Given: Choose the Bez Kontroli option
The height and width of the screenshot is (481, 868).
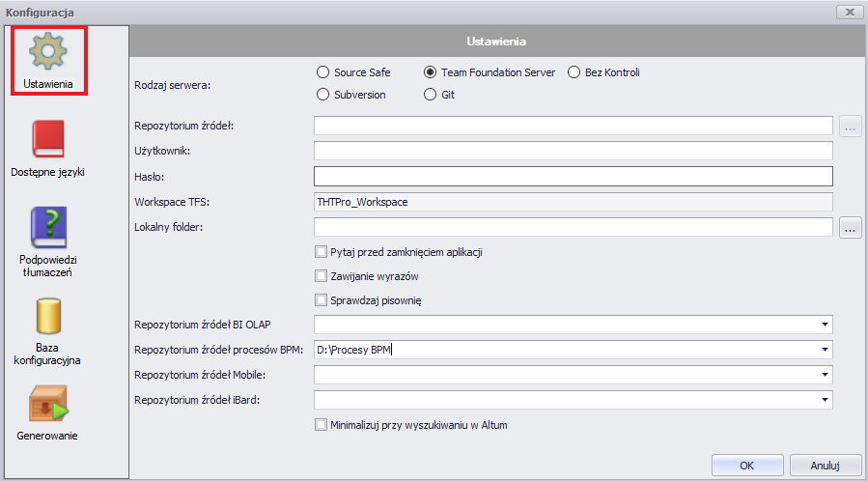Looking at the screenshot, I should point(574,72).
